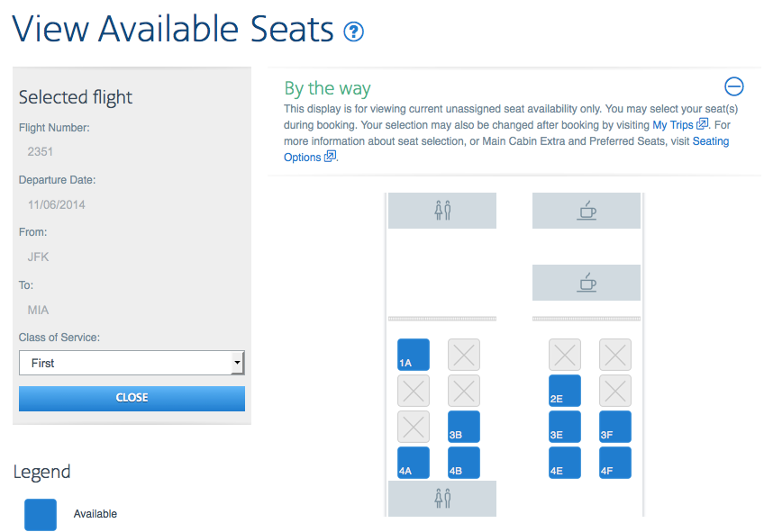Visit the Seating Options link
Image resolution: width=764 pixels, height=532 pixels.
pos(303,156)
